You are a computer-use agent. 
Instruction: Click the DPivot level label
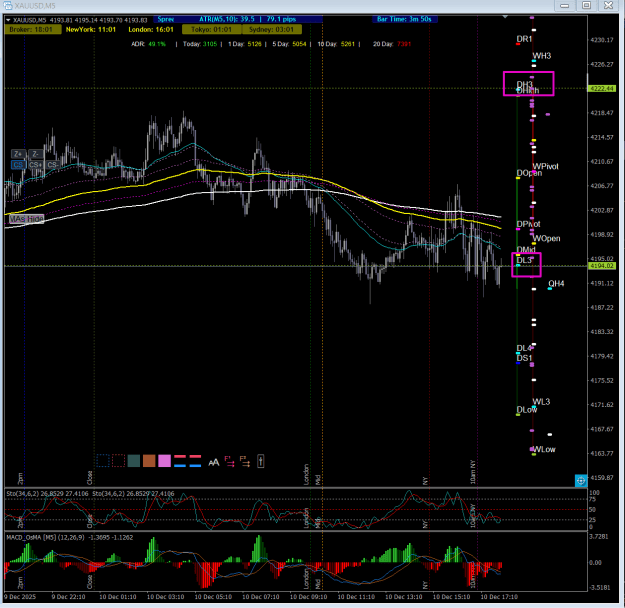point(529,224)
